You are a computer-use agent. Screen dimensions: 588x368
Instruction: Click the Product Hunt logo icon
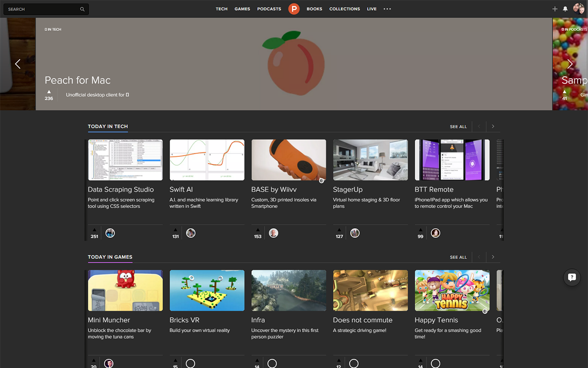[x=294, y=9]
